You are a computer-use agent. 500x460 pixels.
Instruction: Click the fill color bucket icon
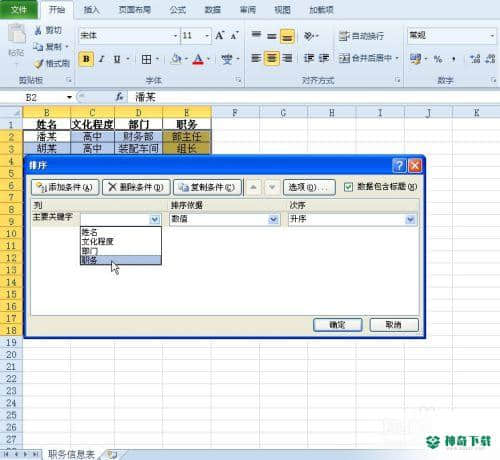coord(176,59)
